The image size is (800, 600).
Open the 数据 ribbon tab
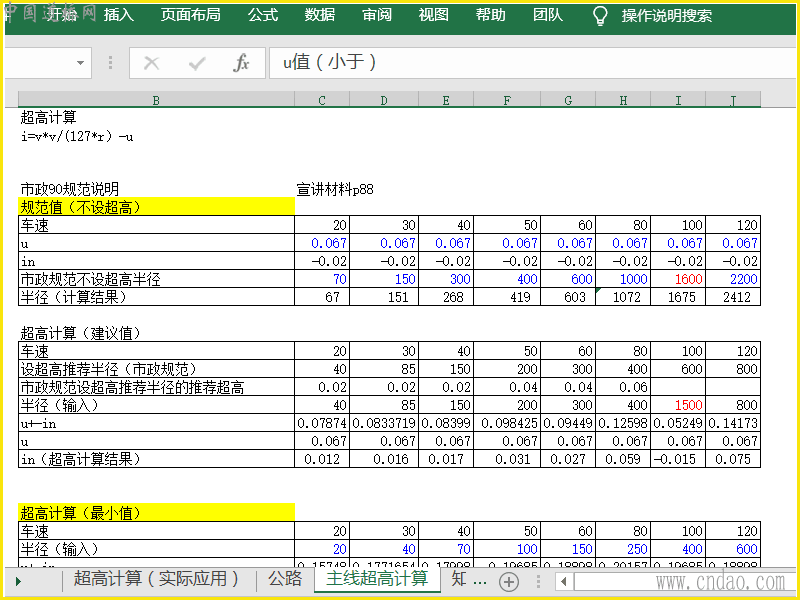point(320,14)
